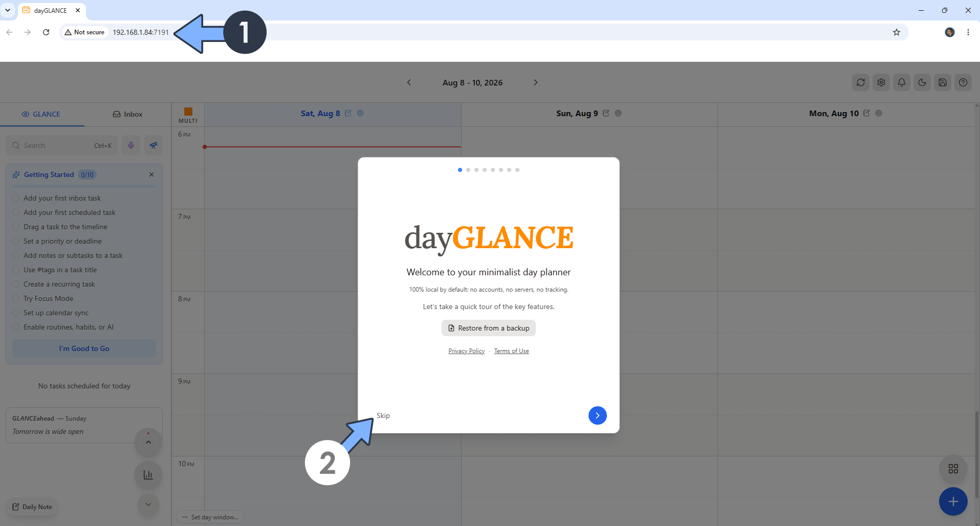
Task: Click the timeline vertical scrollbar
Action: click(x=976, y=454)
